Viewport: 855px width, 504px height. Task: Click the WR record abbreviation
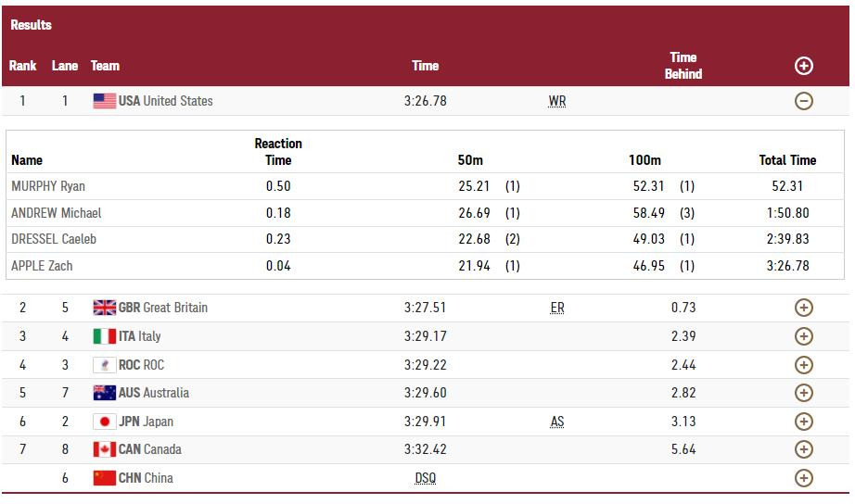click(x=556, y=101)
